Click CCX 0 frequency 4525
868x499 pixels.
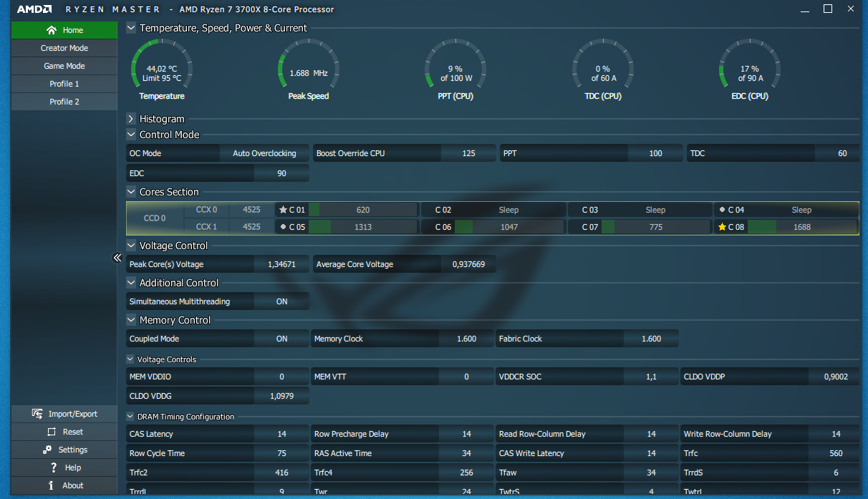coord(251,210)
